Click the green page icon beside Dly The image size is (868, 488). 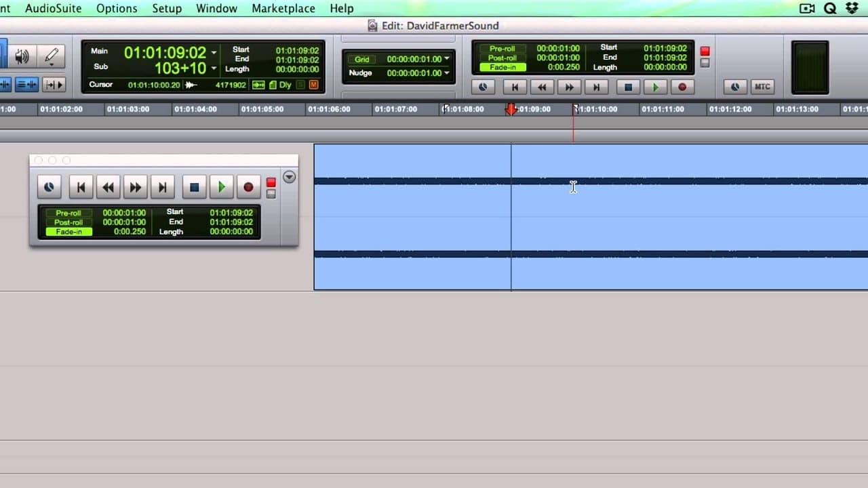tap(273, 85)
